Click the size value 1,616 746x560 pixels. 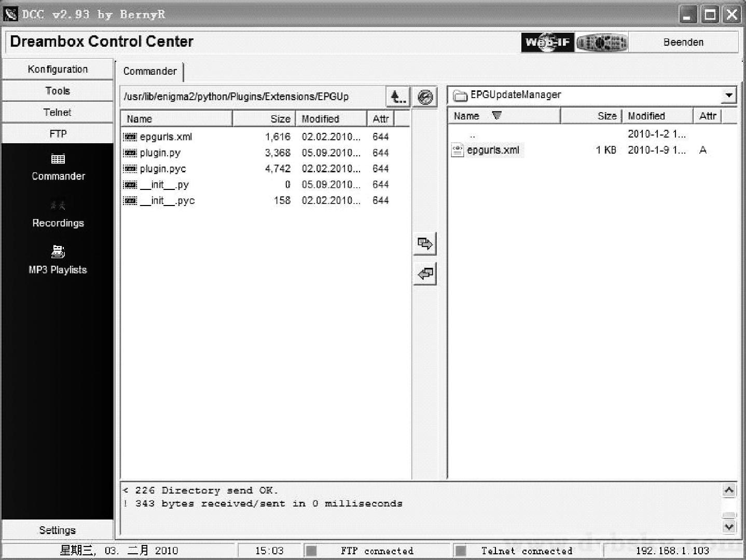(278, 137)
